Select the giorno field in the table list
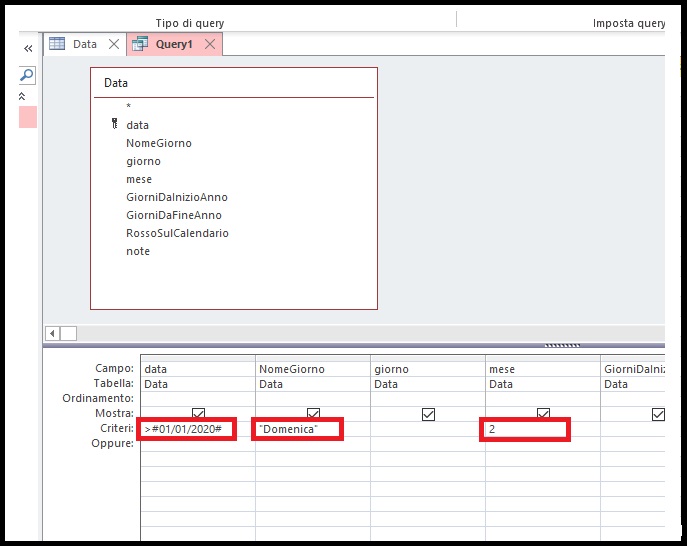687x546 pixels. (143, 161)
